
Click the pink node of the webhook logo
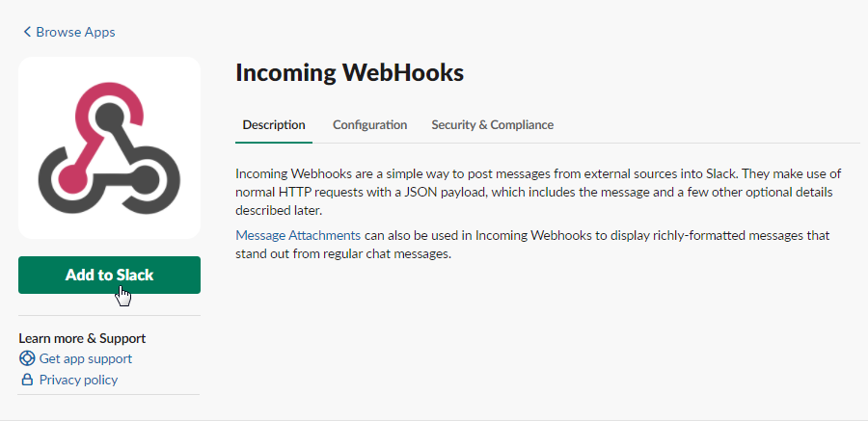(x=69, y=176)
